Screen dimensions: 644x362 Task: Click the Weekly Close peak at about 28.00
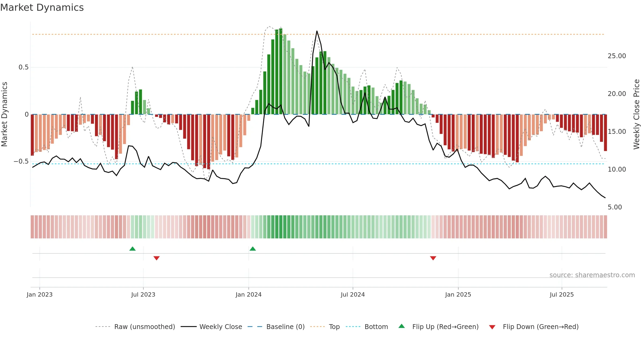[x=317, y=31]
